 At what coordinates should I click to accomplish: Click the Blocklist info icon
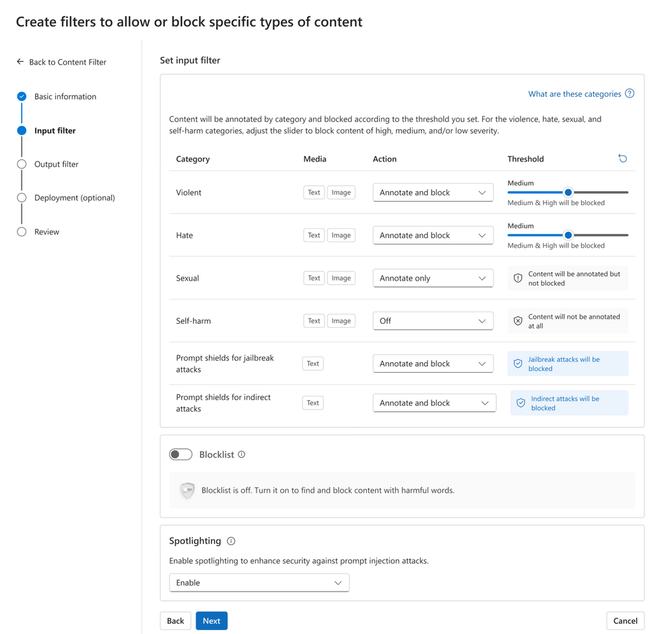242,454
